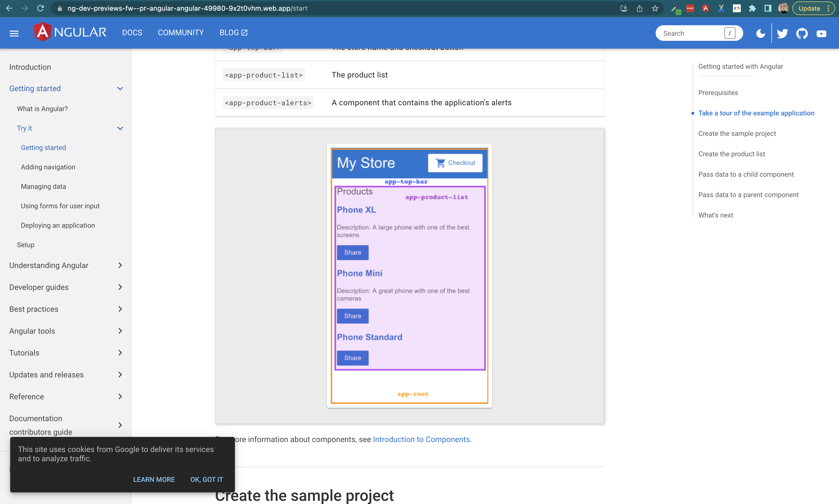This screenshot has width=839, height=504.
Task: Bookmark this page with star icon
Action: pos(655,9)
